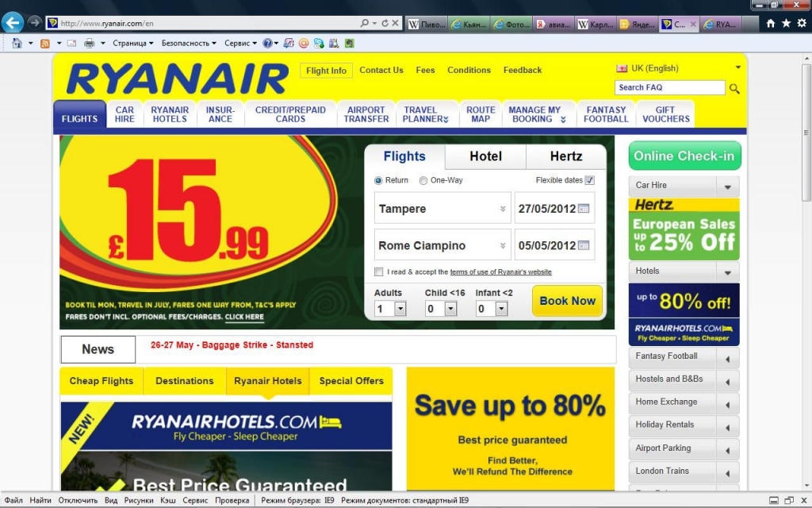Switch to the Hotel booking tab
The image size is (812, 508).
tap(485, 156)
